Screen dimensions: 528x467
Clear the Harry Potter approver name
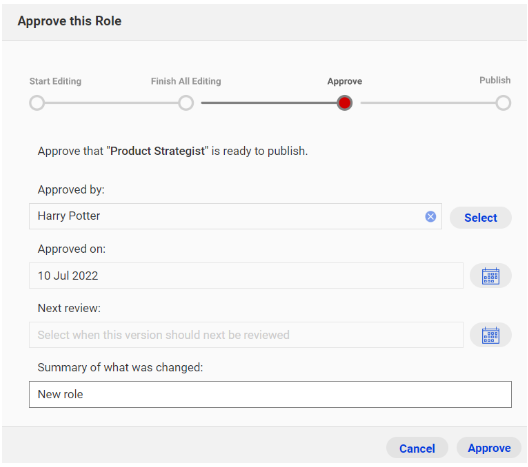tap(430, 216)
